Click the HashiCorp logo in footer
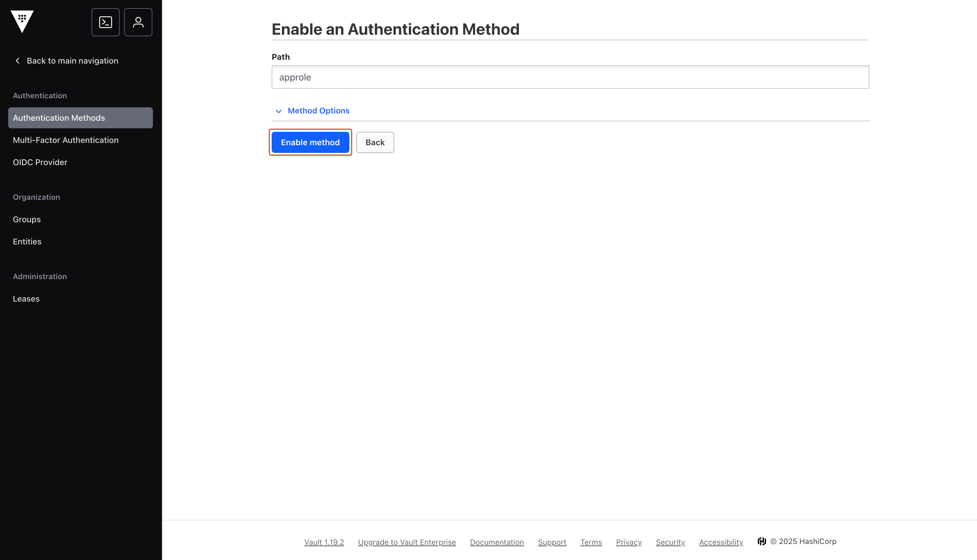Viewport: 977px width, 560px height. [x=762, y=542]
